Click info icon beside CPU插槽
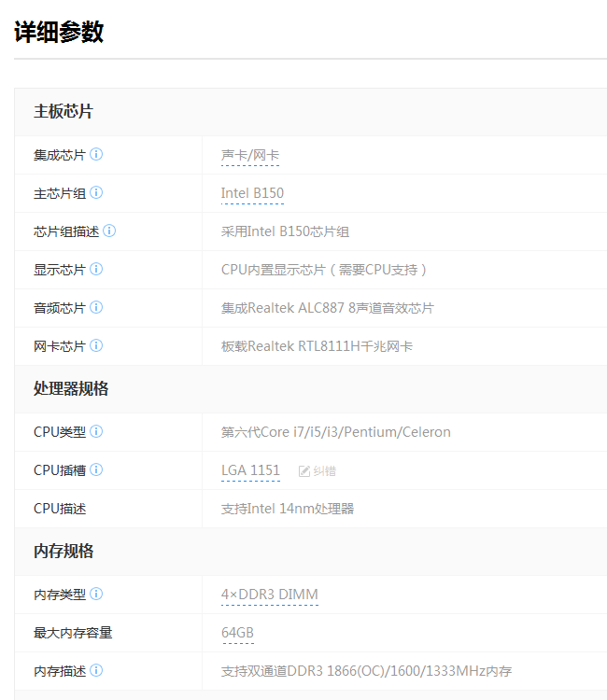The height and width of the screenshot is (700, 607). coord(96,469)
